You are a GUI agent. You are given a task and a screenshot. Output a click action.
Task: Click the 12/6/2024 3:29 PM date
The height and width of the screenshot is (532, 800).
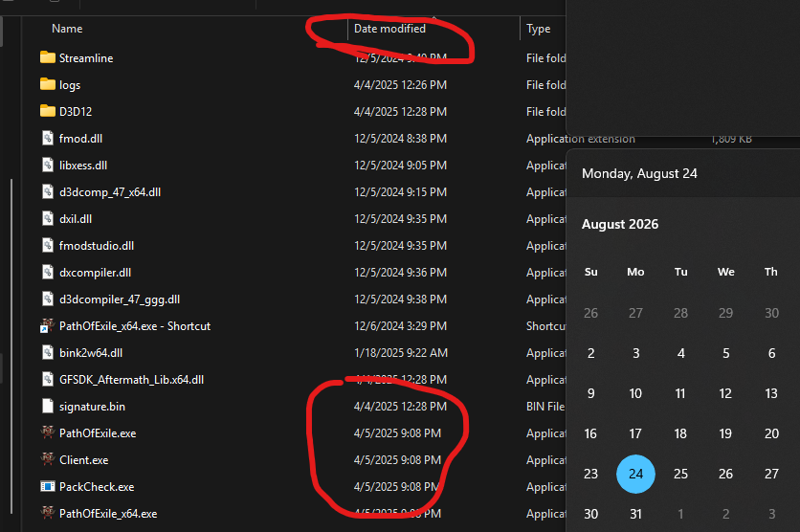tap(401, 326)
